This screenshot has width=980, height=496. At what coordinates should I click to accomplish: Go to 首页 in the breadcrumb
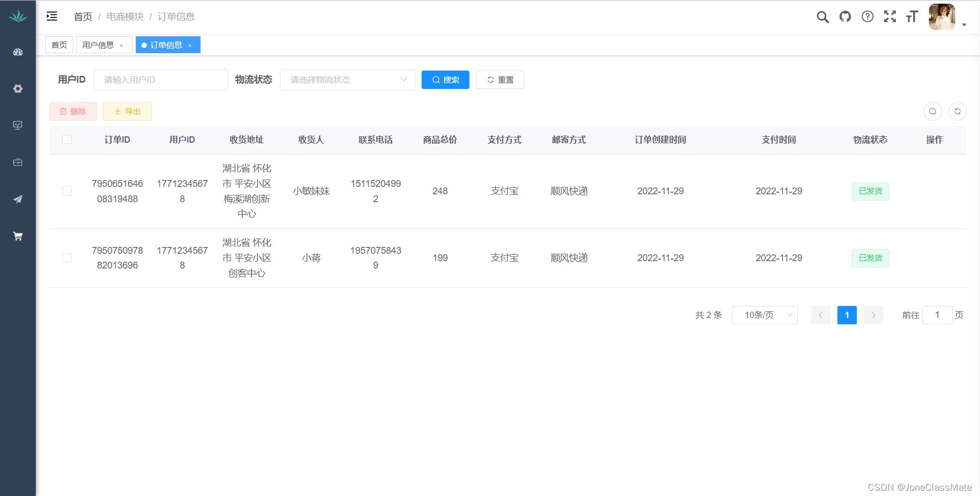point(83,17)
